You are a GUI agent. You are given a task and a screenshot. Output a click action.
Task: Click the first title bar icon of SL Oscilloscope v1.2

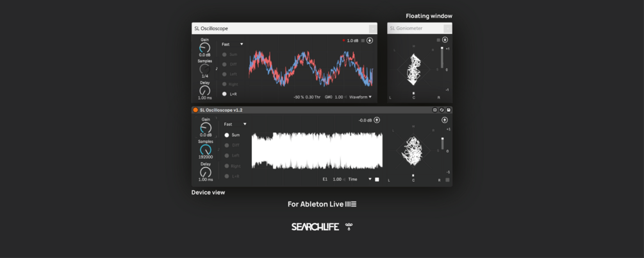434,110
